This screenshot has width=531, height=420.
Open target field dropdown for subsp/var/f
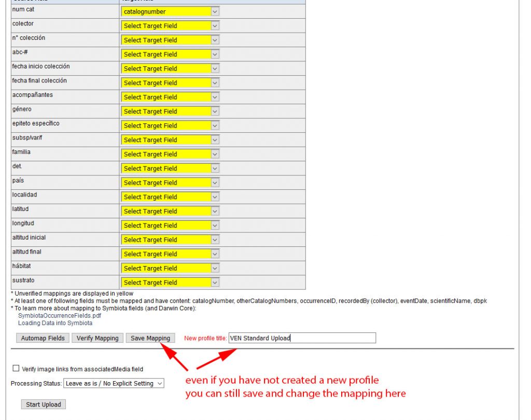pyautogui.click(x=170, y=139)
